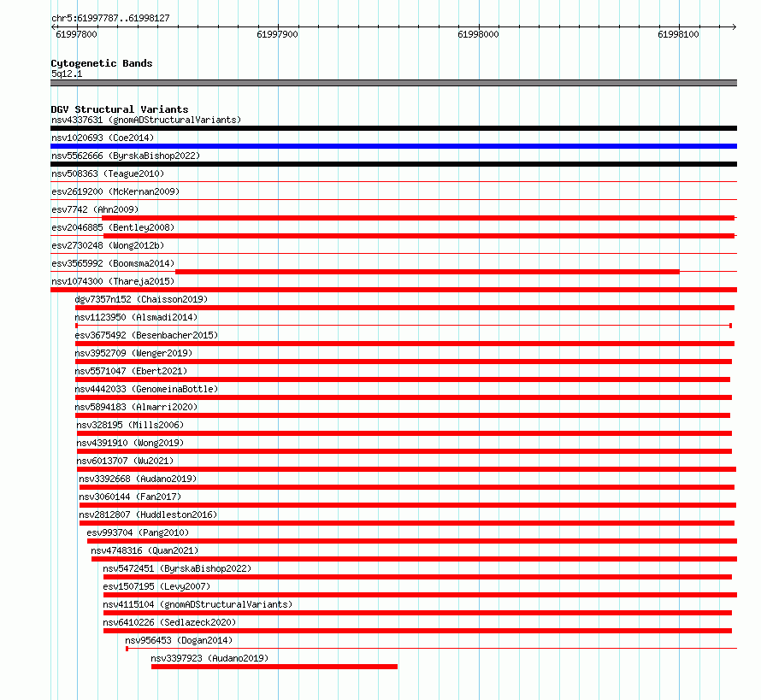The height and width of the screenshot is (700, 761).
Task: Open variant nsv4337631 (gnomADStructuralVariants)
Action: 146,120
